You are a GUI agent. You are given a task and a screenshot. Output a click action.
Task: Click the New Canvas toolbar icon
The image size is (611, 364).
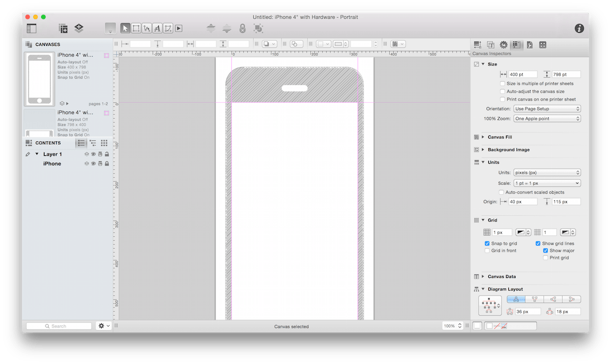(x=63, y=28)
